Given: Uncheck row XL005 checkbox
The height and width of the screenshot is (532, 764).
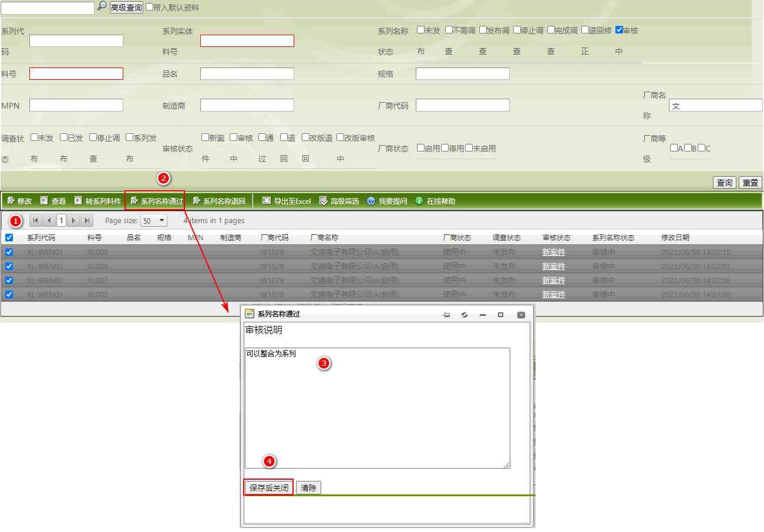Looking at the screenshot, I should point(9,294).
